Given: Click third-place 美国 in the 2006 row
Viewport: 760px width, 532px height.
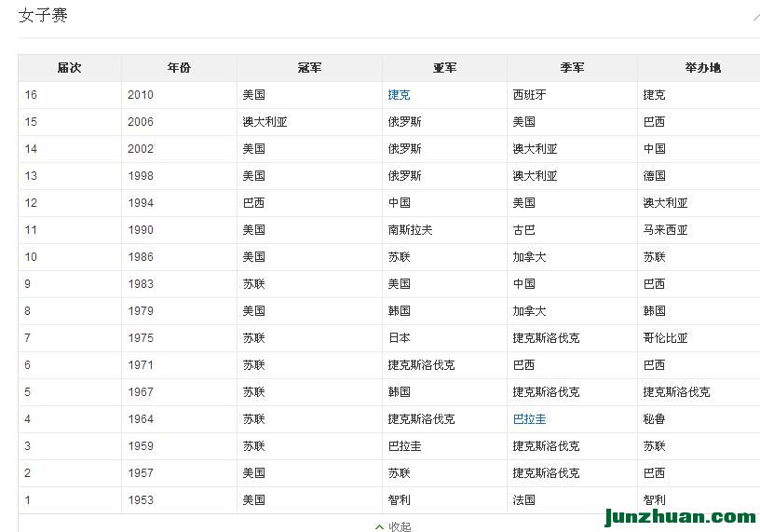Looking at the screenshot, I should tap(524, 122).
